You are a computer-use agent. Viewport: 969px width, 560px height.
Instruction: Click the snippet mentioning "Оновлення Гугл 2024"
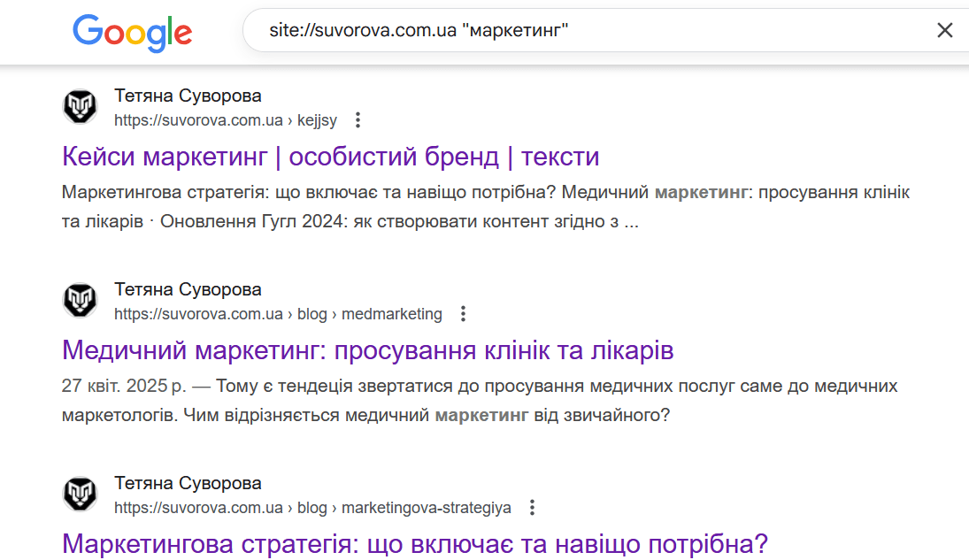(x=485, y=207)
